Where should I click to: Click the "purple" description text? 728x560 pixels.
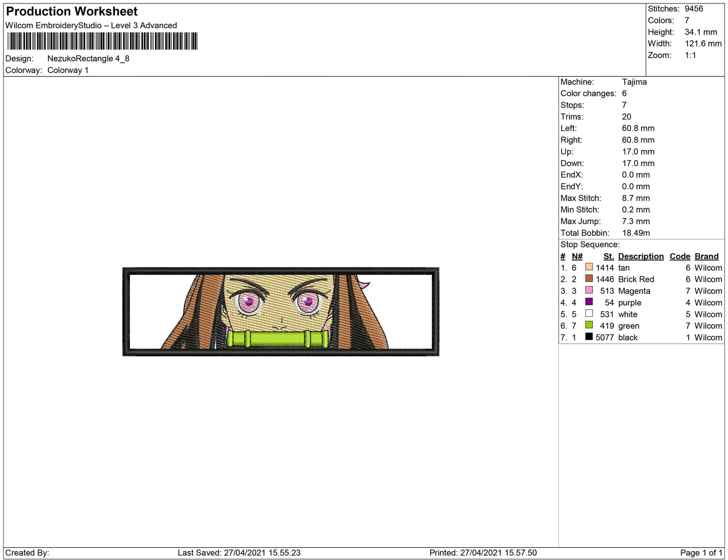coord(630,303)
